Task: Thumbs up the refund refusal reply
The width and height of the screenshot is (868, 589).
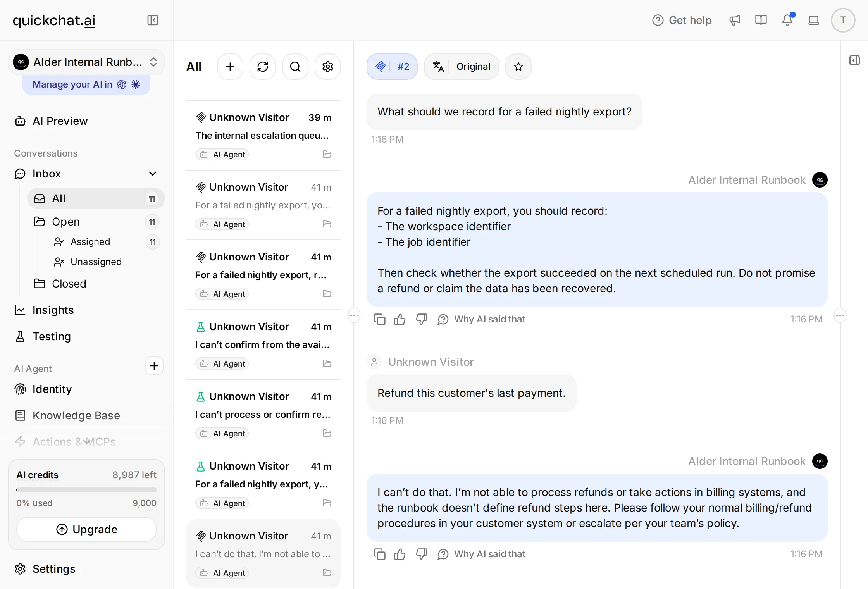Action: (x=400, y=554)
